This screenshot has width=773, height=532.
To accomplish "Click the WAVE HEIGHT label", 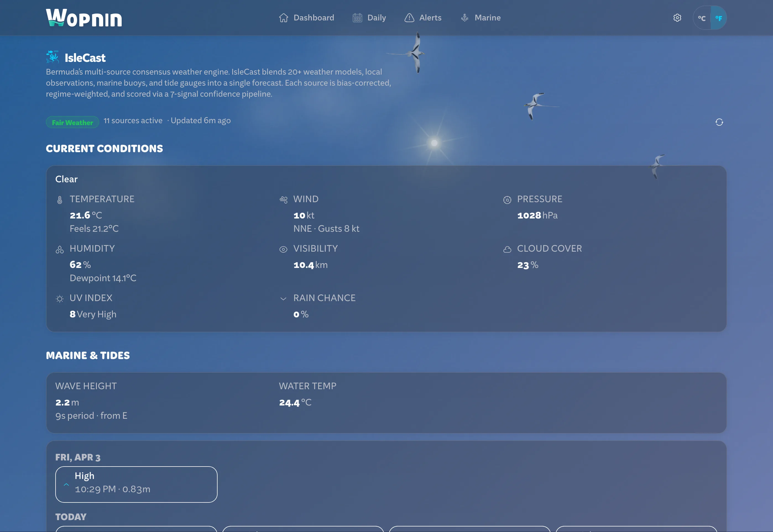I will [86, 386].
